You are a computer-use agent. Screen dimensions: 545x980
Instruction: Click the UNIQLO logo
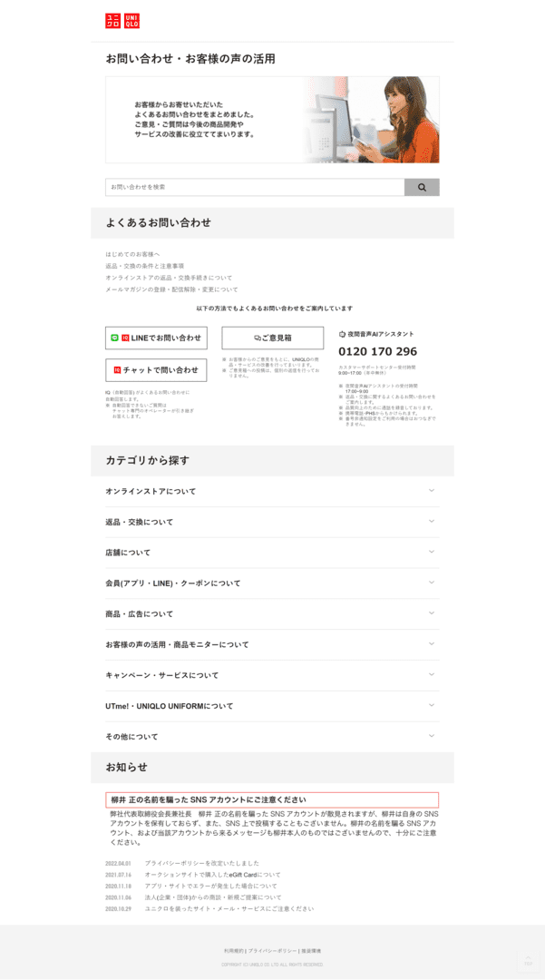pyautogui.click(x=122, y=21)
